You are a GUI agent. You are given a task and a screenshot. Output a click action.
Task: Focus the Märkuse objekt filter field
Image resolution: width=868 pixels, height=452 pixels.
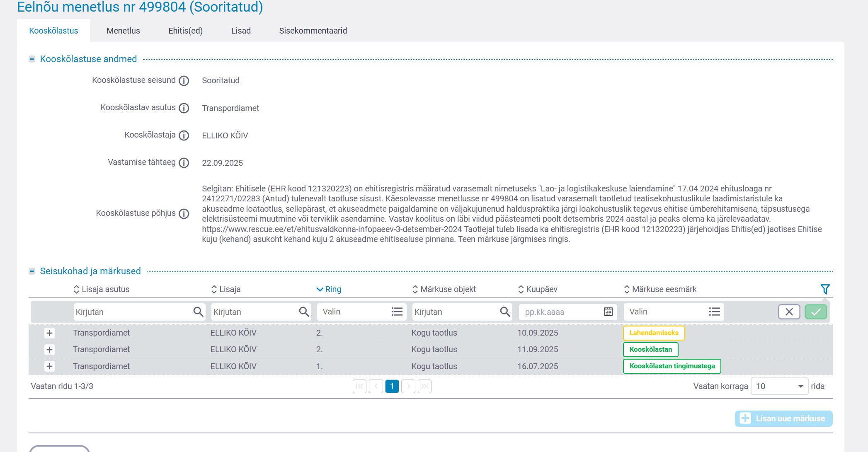pos(462,312)
